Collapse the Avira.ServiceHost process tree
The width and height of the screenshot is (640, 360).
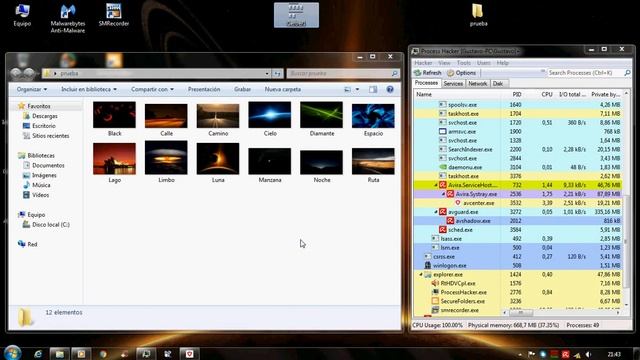click(436, 185)
